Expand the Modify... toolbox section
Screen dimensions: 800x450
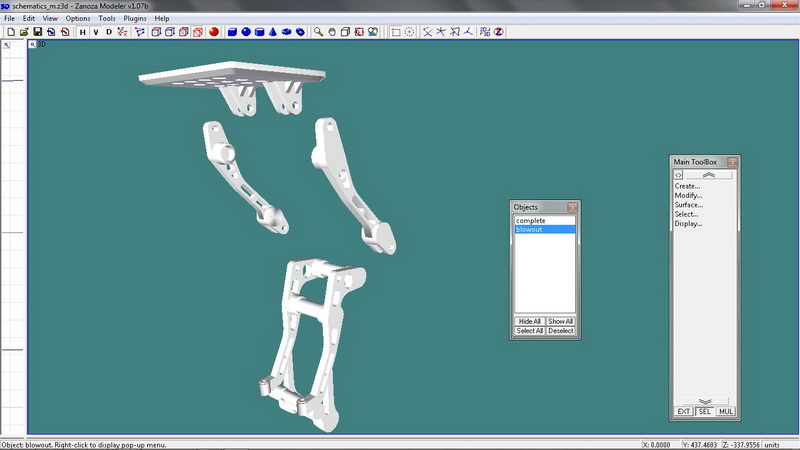click(x=687, y=195)
